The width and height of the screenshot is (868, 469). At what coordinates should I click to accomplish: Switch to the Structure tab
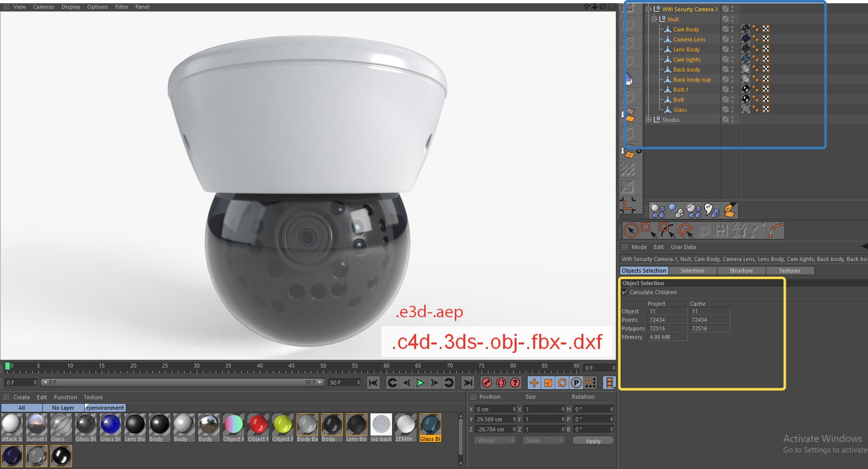(741, 270)
